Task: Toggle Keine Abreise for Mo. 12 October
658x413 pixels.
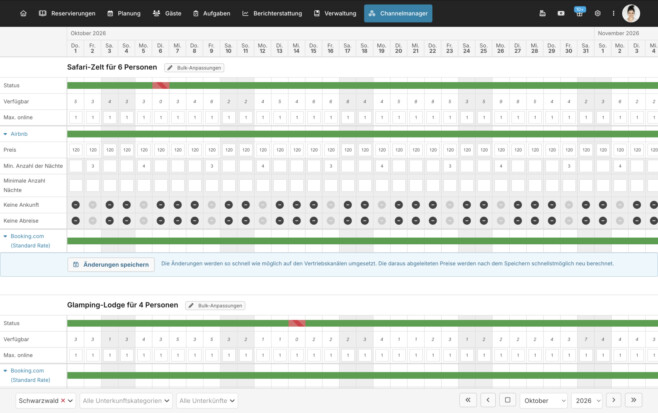Action: click(263, 221)
